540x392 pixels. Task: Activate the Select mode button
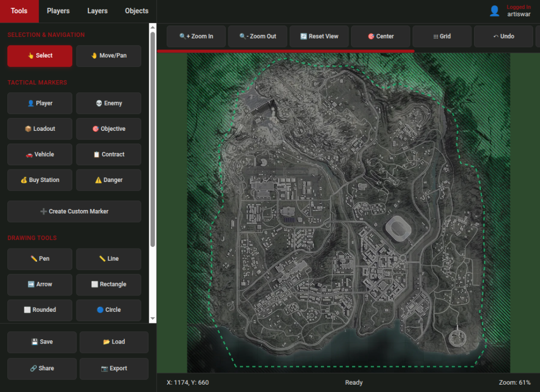coord(40,55)
